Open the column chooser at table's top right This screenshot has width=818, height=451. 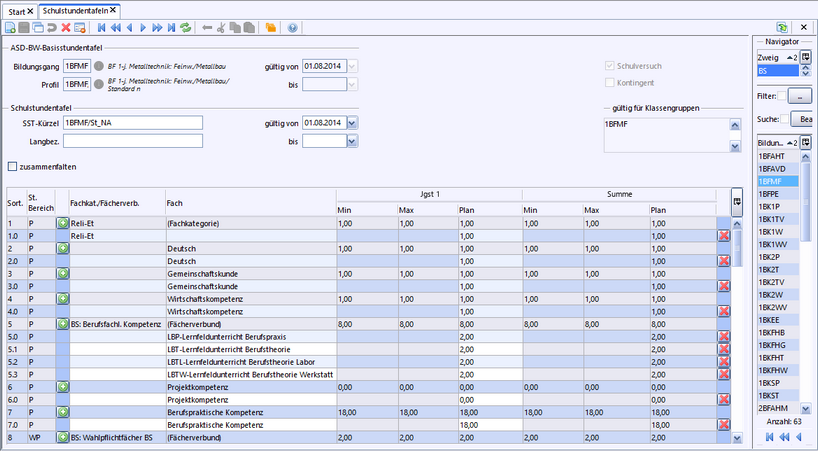(737, 201)
